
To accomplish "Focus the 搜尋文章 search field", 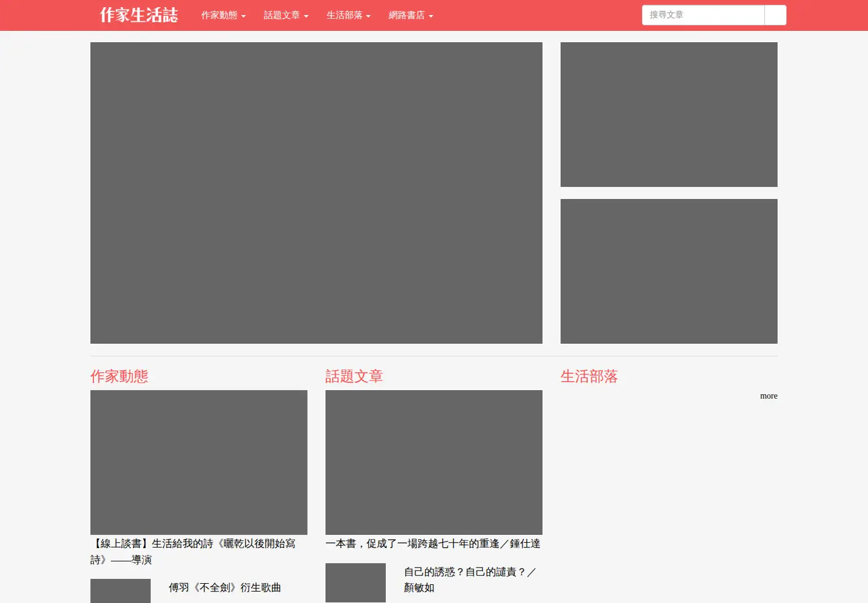I will pyautogui.click(x=703, y=15).
